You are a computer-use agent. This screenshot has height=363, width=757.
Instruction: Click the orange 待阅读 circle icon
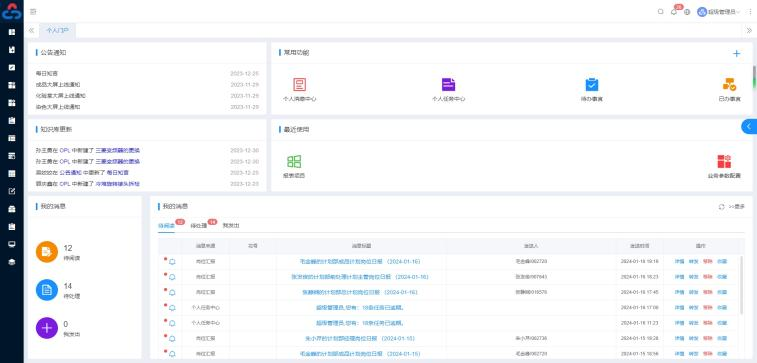[x=47, y=252]
